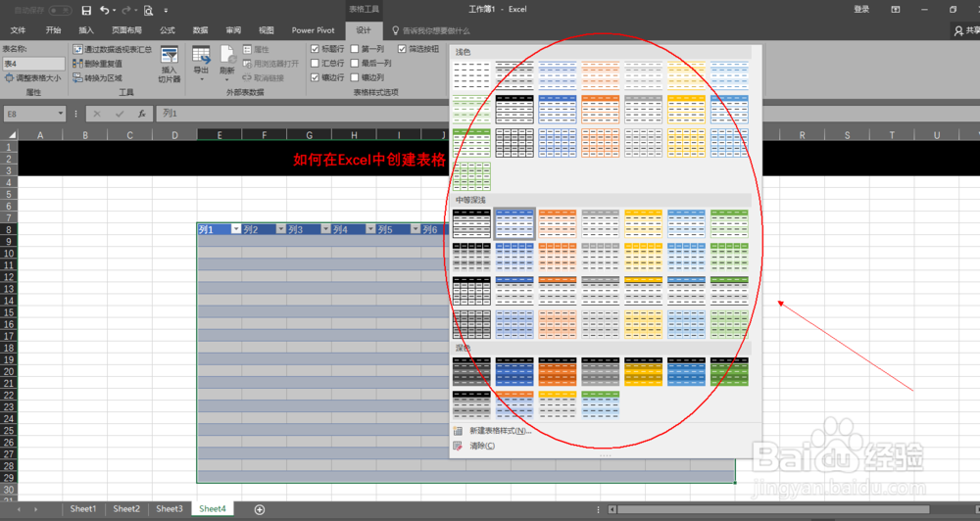Screen dimensions: 980x521
Task: Click the 表名称 input field showing 表4
Action: [33, 64]
